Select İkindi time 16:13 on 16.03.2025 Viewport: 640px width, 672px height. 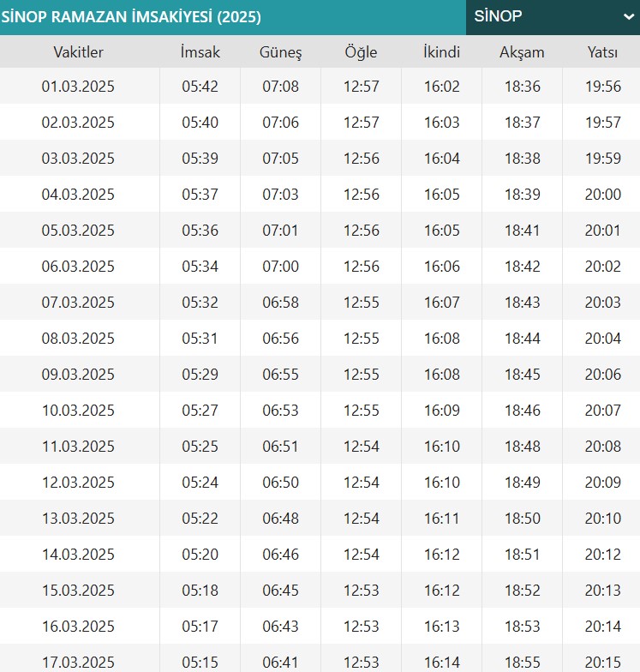click(442, 627)
